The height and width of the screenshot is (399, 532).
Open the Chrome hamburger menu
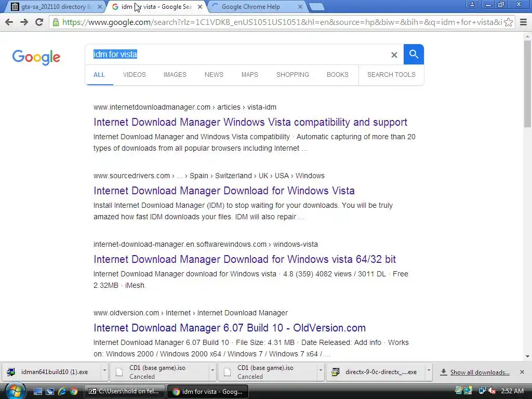[x=524, y=22]
